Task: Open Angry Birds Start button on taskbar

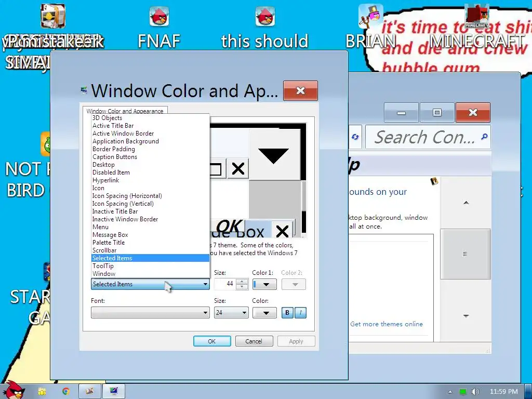Action: [x=14, y=390]
